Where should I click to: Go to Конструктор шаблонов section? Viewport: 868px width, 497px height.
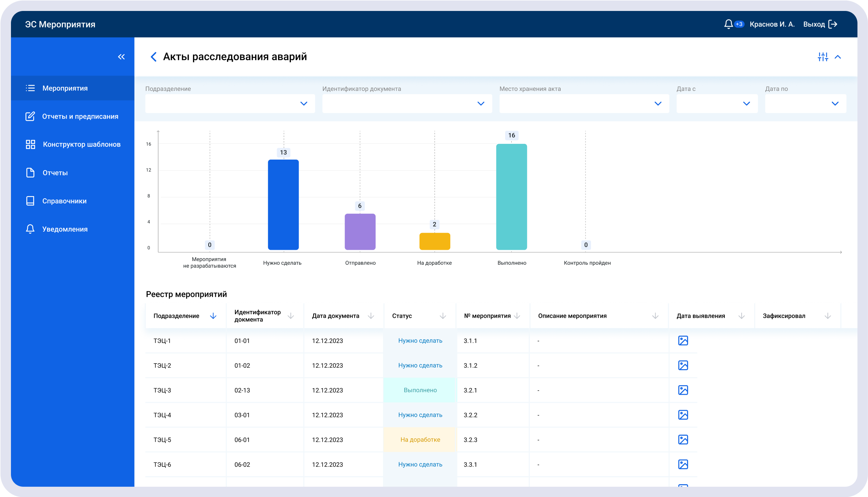(x=82, y=144)
